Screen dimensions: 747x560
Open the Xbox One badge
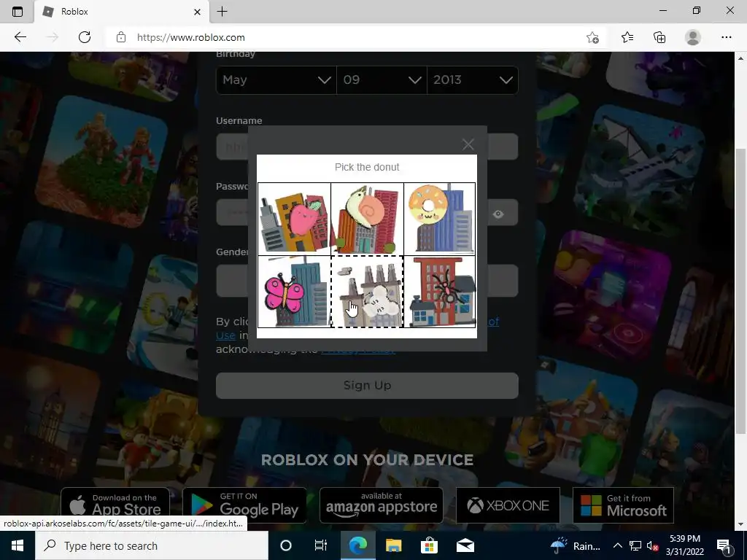click(508, 505)
